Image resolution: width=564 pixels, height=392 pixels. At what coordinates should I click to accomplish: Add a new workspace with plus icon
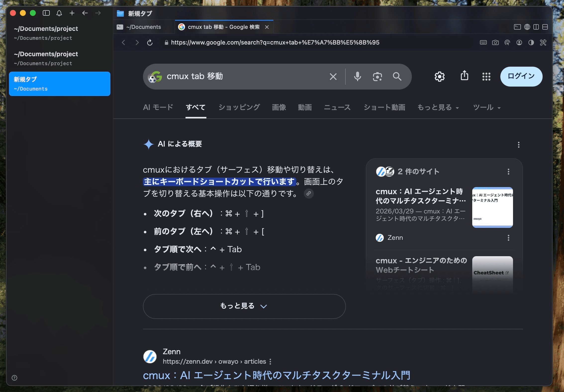click(x=72, y=13)
